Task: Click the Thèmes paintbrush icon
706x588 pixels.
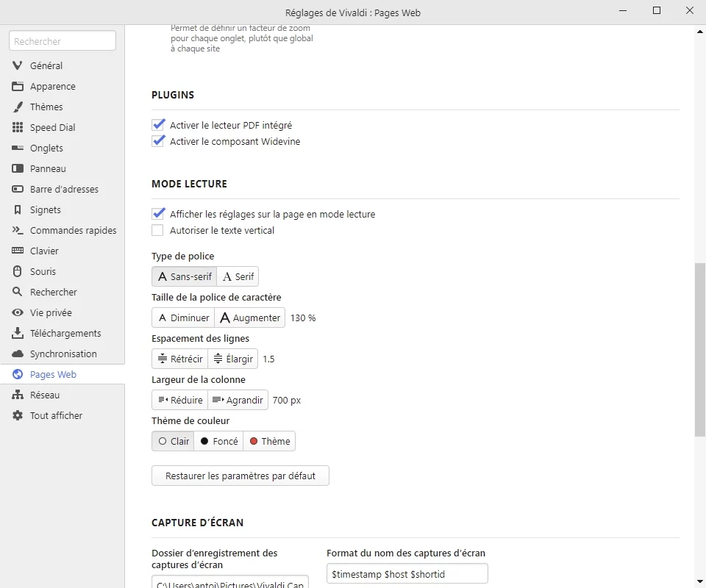Action: [18, 107]
